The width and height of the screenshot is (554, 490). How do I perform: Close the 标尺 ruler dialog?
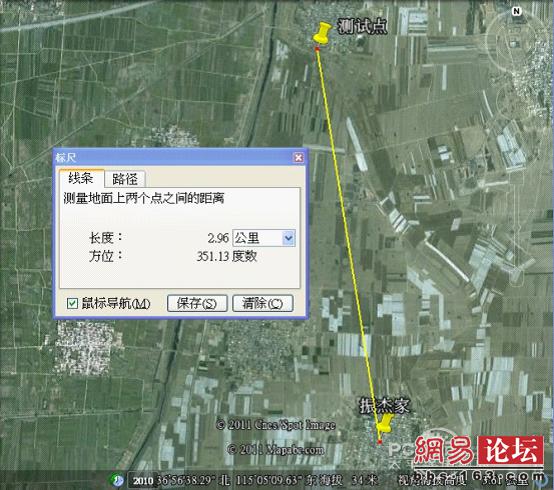pos(299,157)
